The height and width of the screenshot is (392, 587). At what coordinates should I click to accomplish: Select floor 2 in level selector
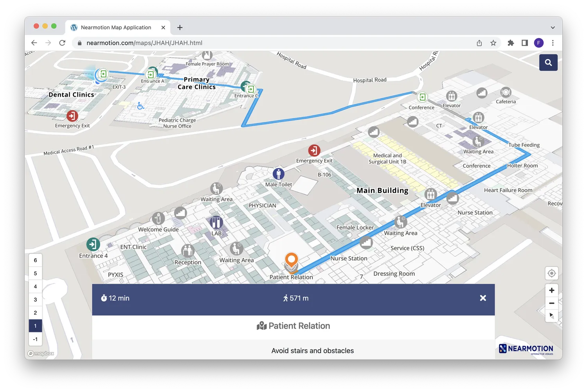(x=35, y=313)
